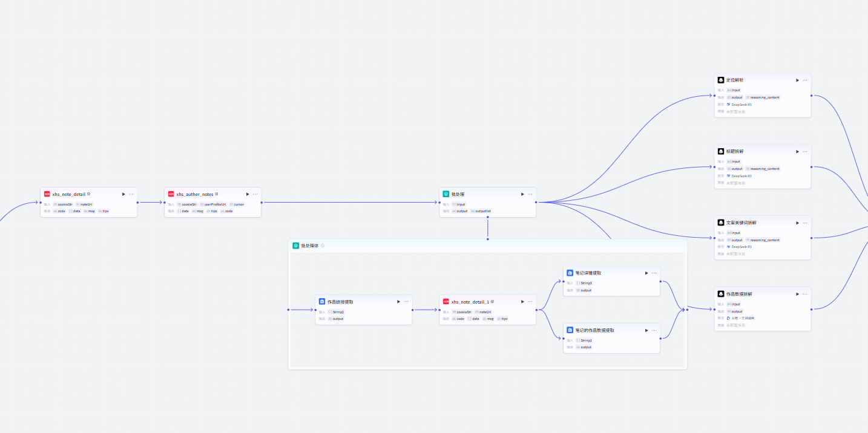
Task: Click the reasoning_content output tag in 标题拆解
Action: pyautogui.click(x=765, y=169)
